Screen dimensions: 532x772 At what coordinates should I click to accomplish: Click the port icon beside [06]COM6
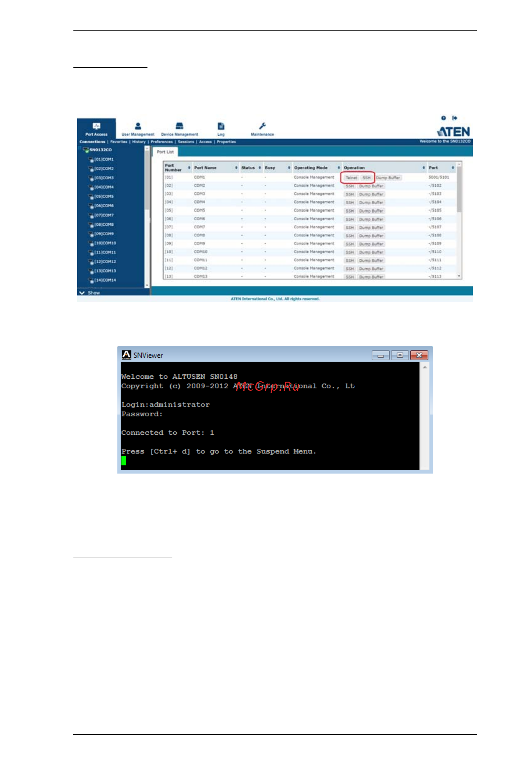(91, 206)
